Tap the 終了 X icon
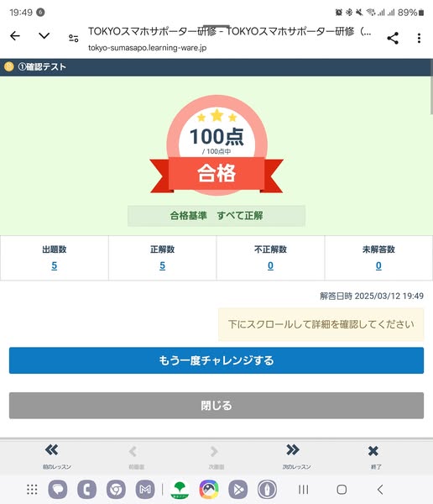The height and width of the screenshot is (504, 433). 373,451
